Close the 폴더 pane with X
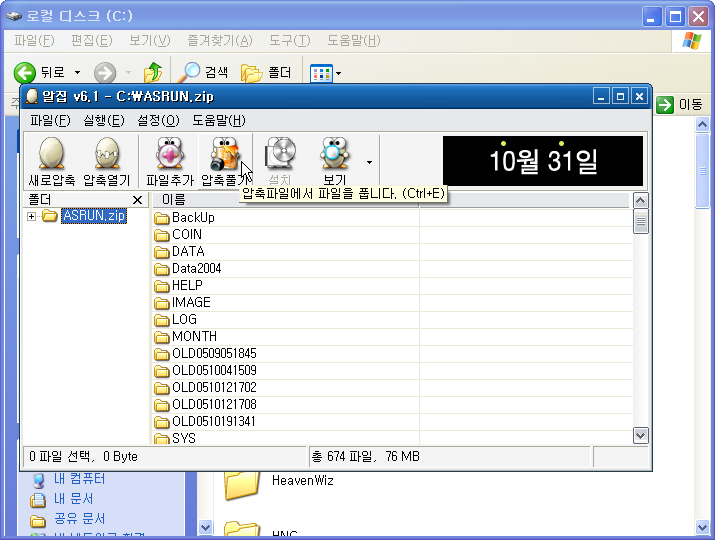The image size is (715, 540). click(x=137, y=200)
